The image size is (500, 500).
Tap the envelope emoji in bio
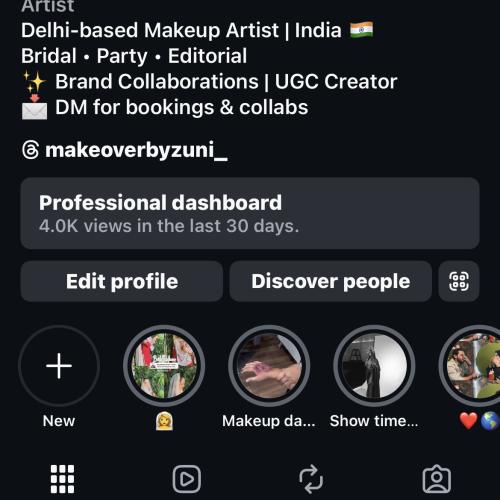point(34,107)
